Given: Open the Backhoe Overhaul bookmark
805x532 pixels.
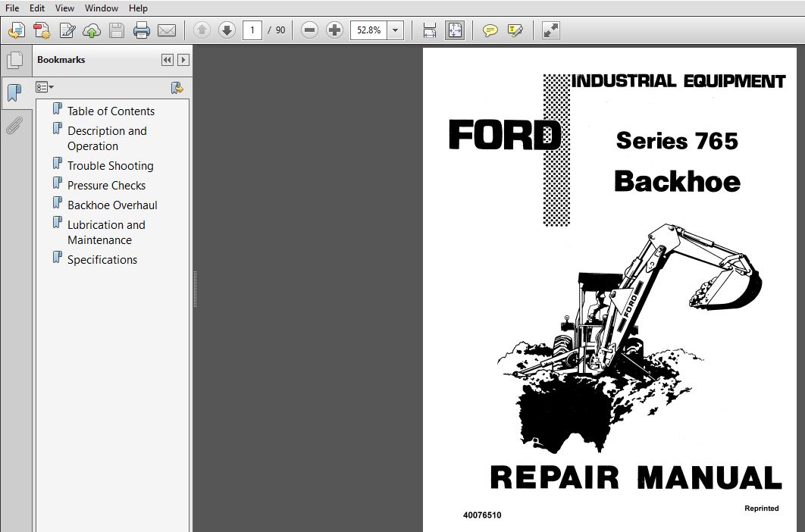Looking at the screenshot, I should click(112, 205).
